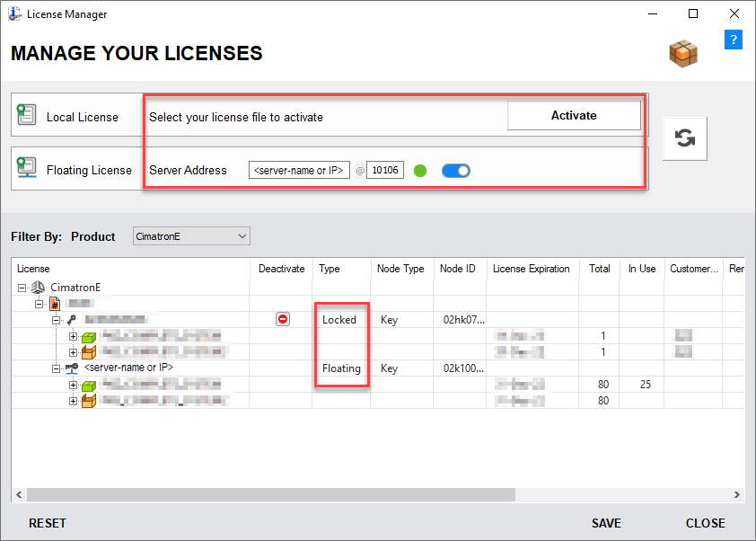The height and width of the screenshot is (541, 756).
Task: Click the Local License certificate icon
Action: tap(26, 115)
